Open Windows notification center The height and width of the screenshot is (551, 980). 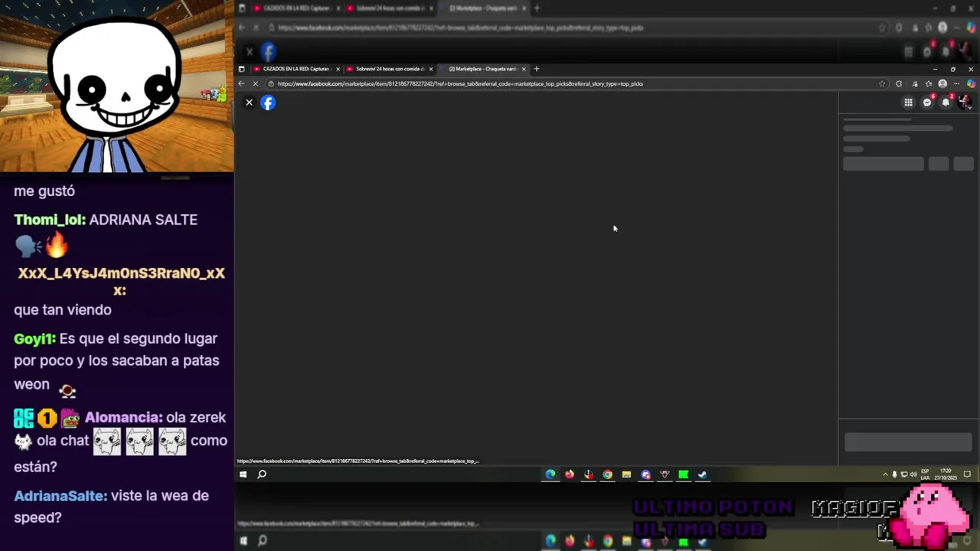coord(967,474)
